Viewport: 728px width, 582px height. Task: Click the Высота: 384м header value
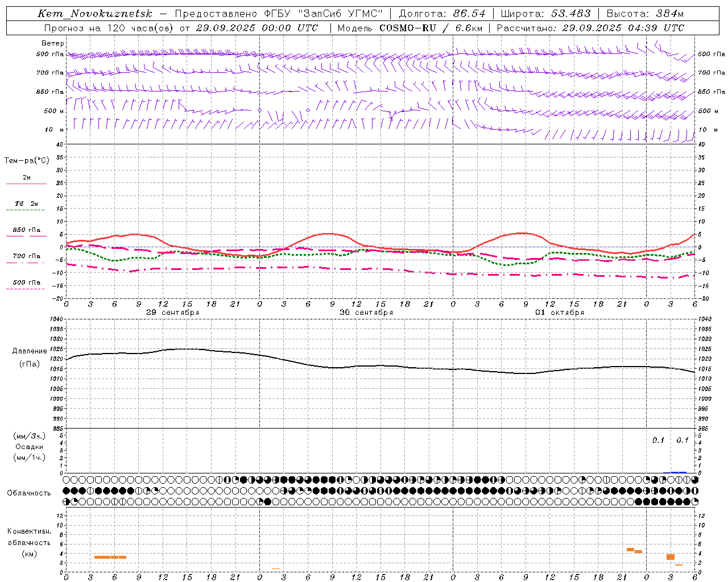(x=645, y=14)
